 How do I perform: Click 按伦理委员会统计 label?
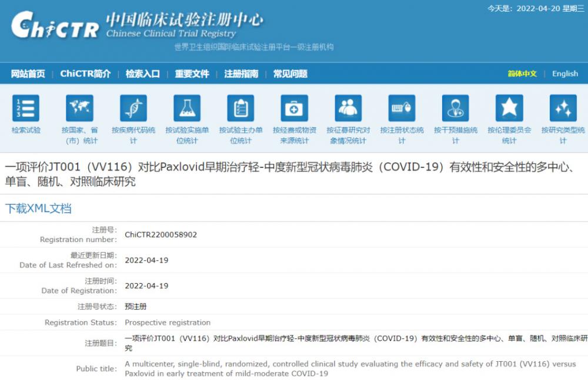[x=509, y=135]
